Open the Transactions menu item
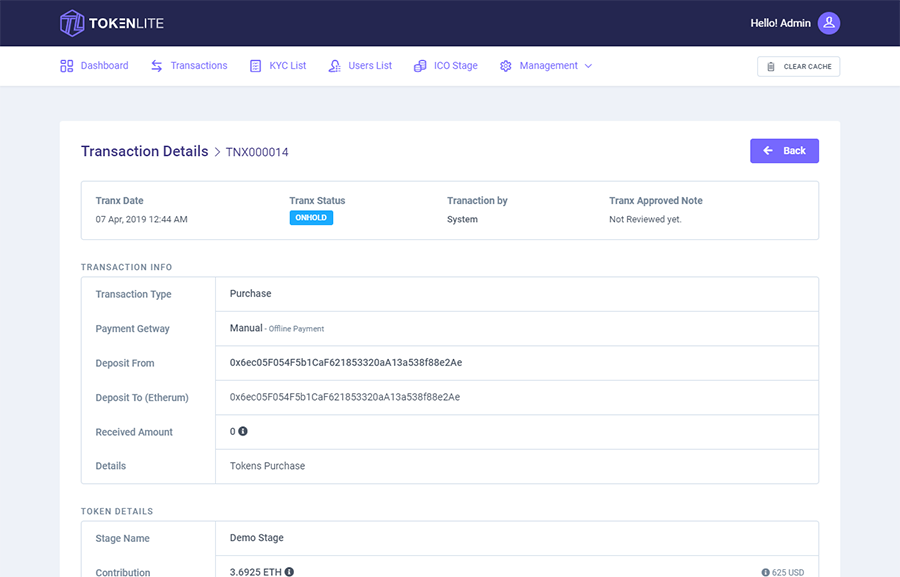Image resolution: width=900 pixels, height=577 pixels. (x=199, y=65)
